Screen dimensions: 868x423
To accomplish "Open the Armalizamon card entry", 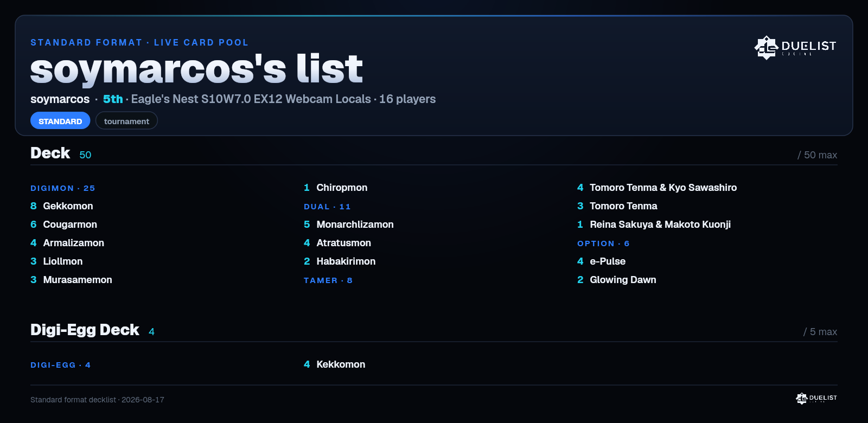I will pos(67,243).
